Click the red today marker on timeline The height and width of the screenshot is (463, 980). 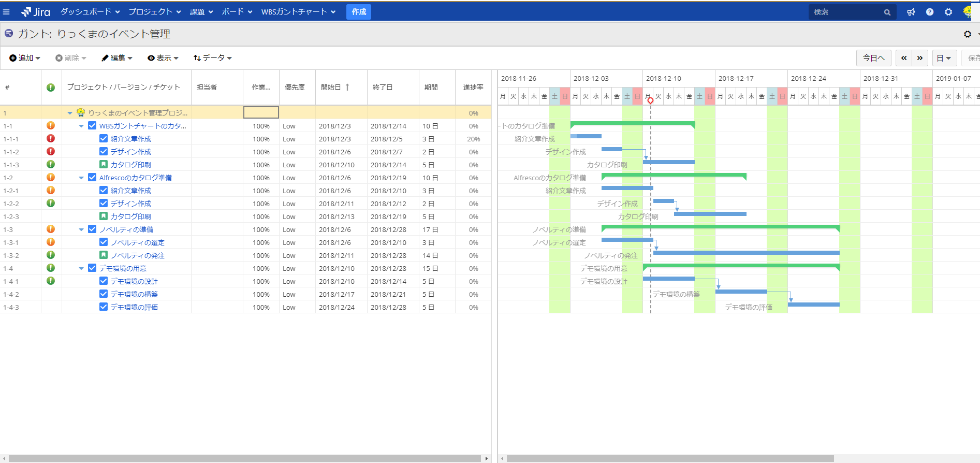tap(651, 100)
